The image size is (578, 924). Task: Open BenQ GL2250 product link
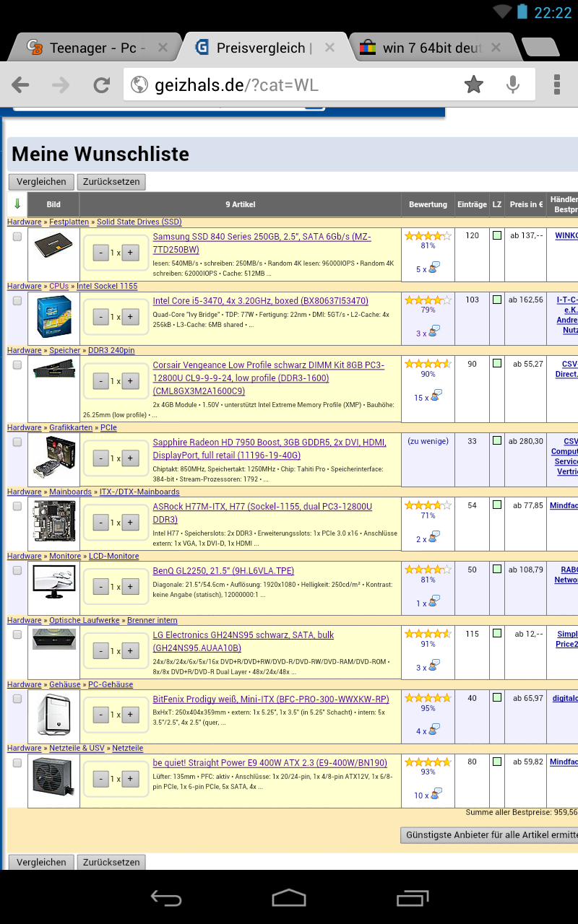tap(223, 570)
